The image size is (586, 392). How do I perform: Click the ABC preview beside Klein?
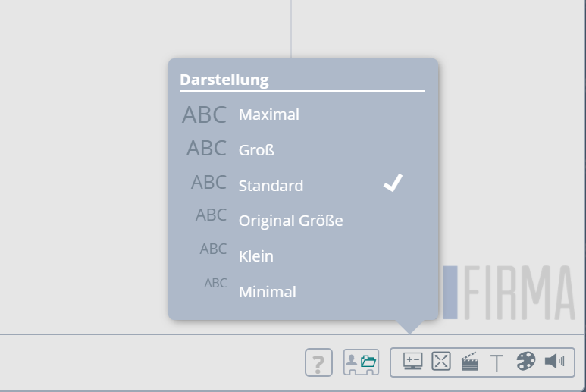[x=213, y=249]
